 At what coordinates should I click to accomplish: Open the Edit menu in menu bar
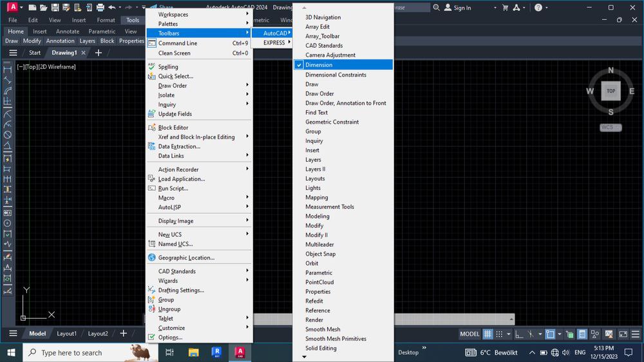point(33,20)
